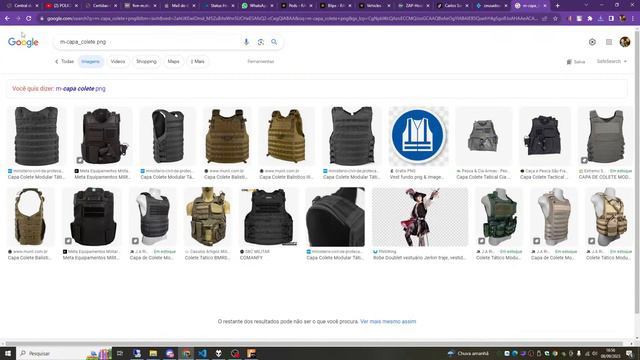The width and height of the screenshot is (640, 360).
Task: Open the Robe Doublet costume image
Action: (420, 217)
